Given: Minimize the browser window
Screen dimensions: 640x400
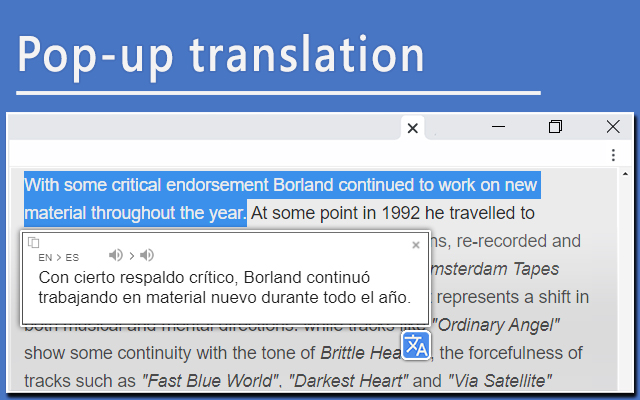Looking at the screenshot, I should click(498, 127).
